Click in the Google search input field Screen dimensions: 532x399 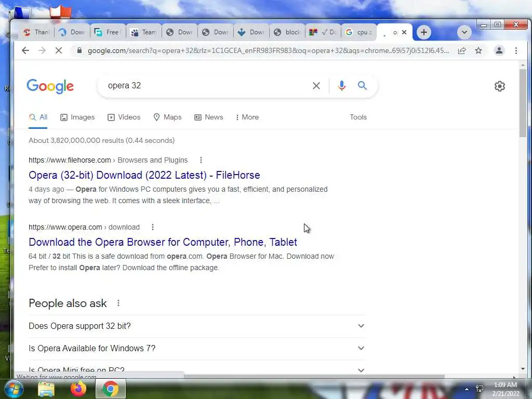tap(207, 86)
